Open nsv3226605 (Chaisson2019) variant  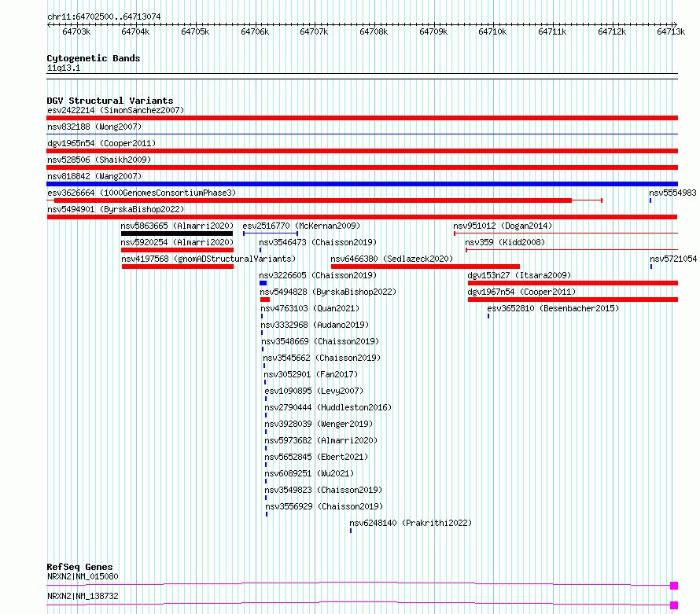[x=318, y=275]
